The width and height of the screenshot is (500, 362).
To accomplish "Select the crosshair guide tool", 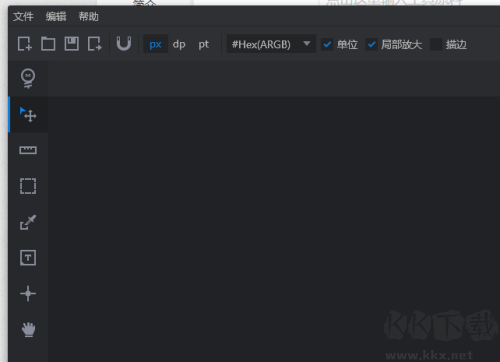I will (x=28, y=294).
